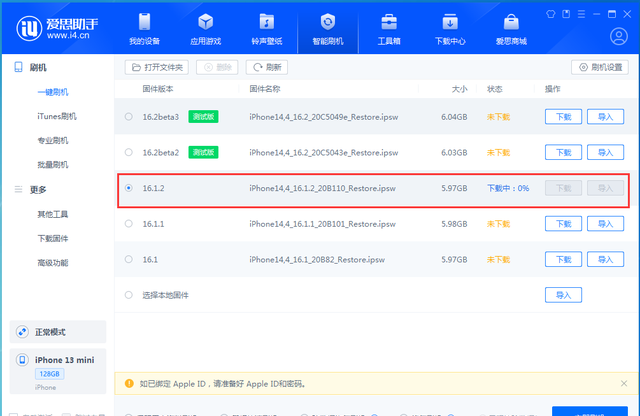
Task: Click the 固件版本 column header
Action: [158, 89]
